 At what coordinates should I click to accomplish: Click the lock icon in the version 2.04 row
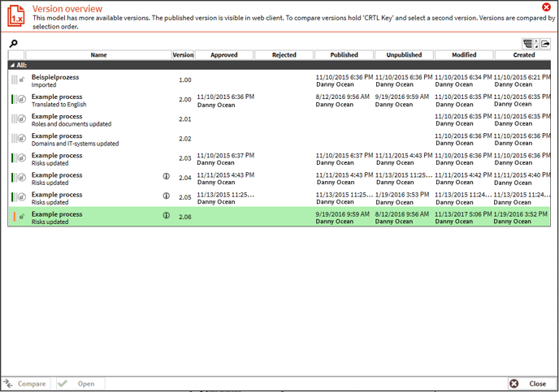click(x=22, y=178)
